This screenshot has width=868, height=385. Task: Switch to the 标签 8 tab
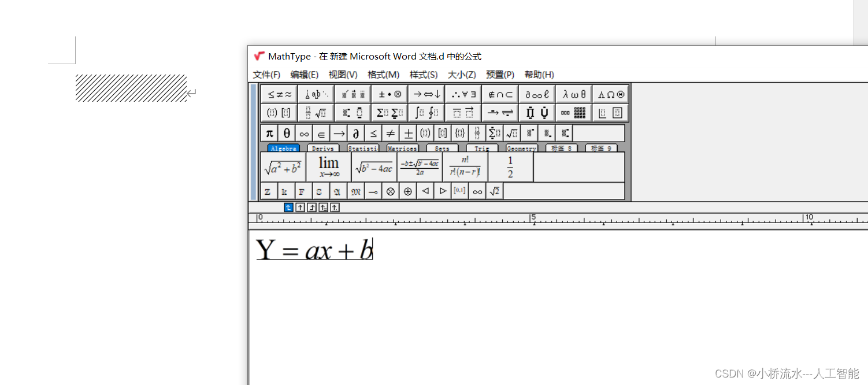point(562,149)
